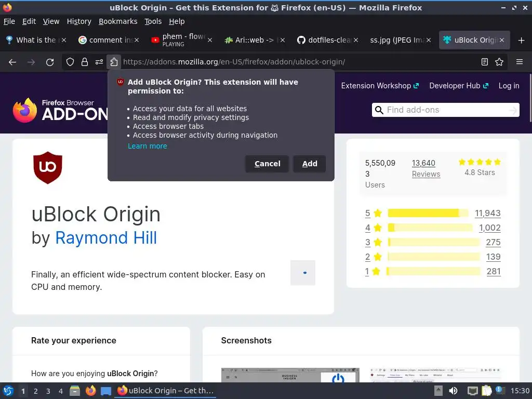Open the 13,640 Reviews link
Screen dimensions: 532x399
click(426, 168)
